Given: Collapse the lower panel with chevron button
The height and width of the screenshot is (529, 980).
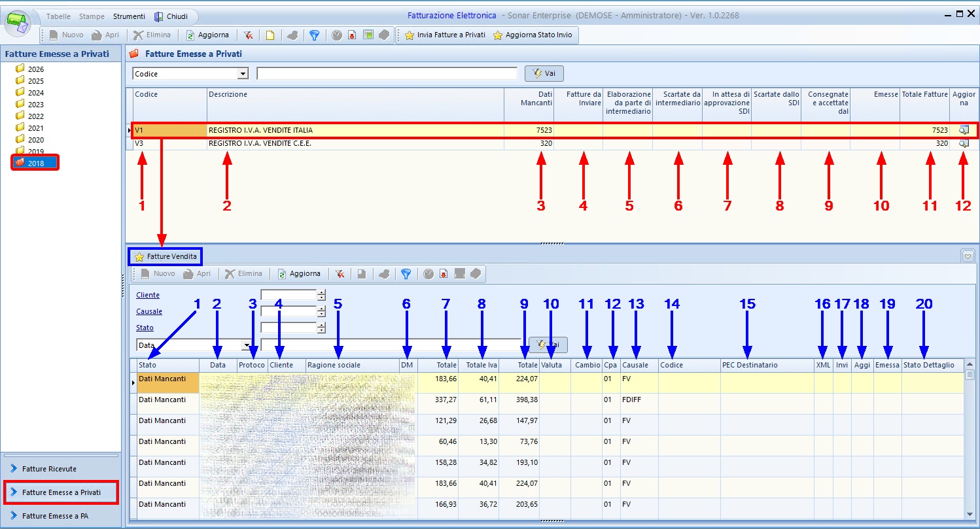Looking at the screenshot, I should (x=968, y=256).
